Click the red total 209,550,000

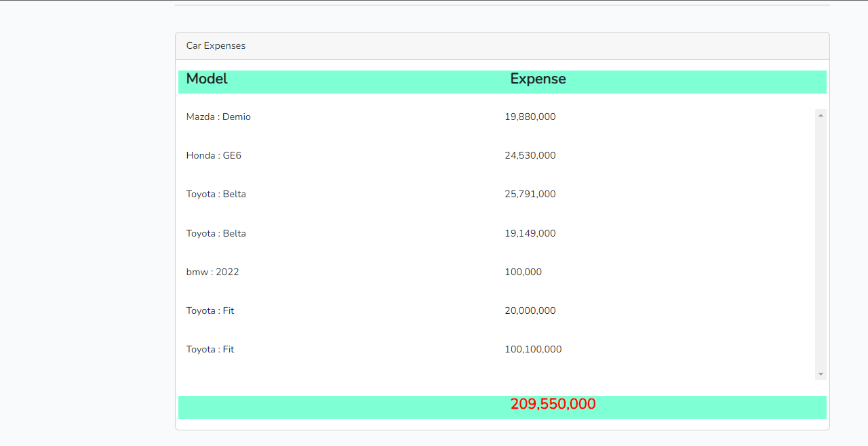pyautogui.click(x=553, y=405)
